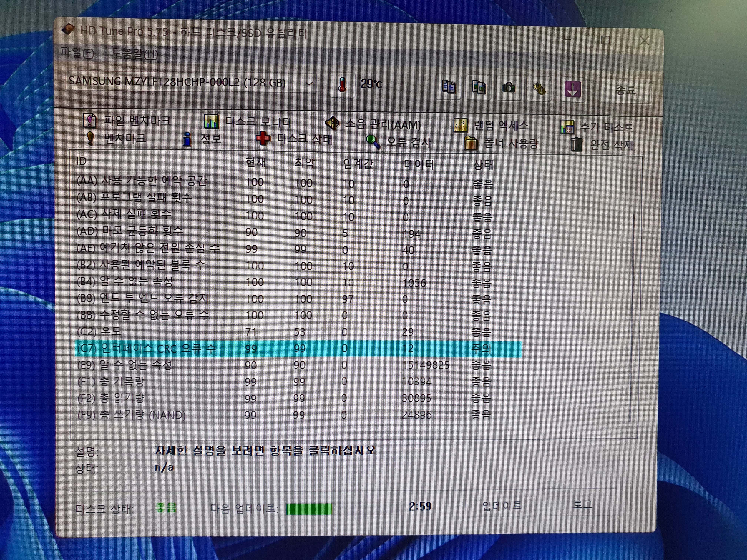Select row (C2) 온도

click(298, 331)
